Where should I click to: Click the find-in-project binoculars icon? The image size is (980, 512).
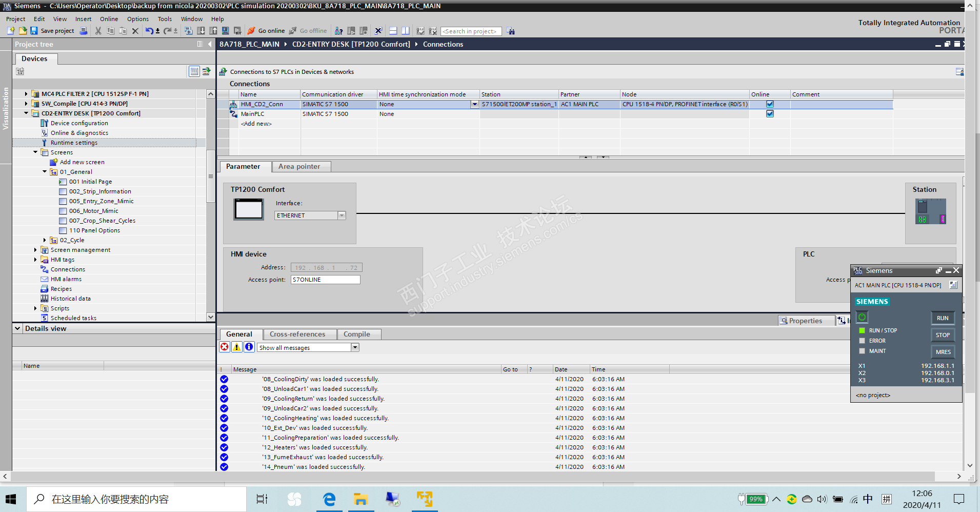511,31
